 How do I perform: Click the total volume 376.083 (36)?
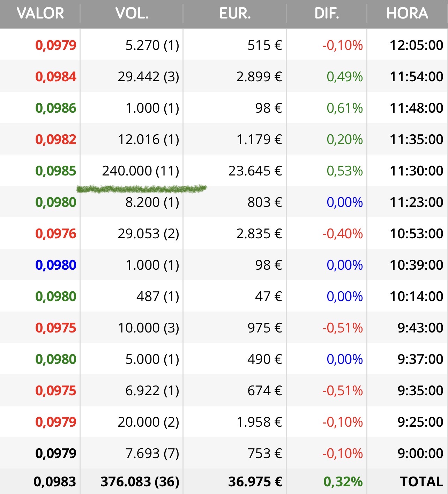140,482
